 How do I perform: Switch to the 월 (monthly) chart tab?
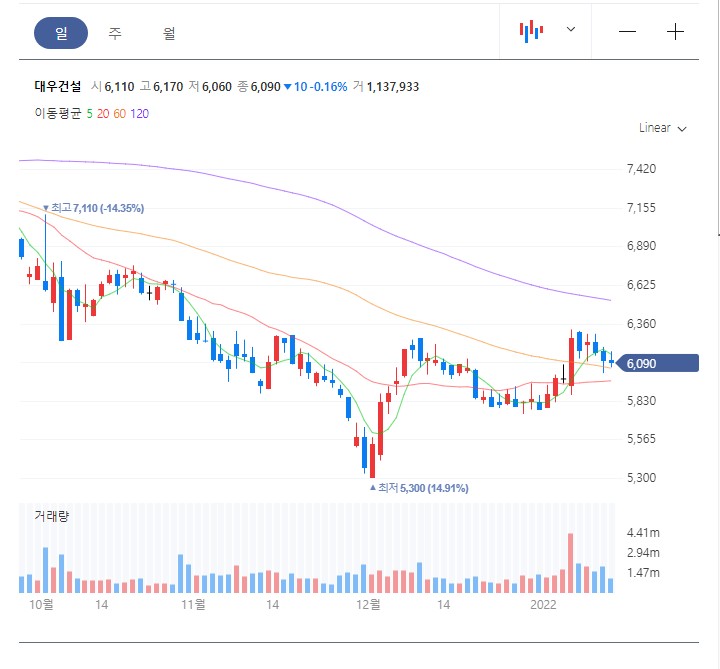169,33
